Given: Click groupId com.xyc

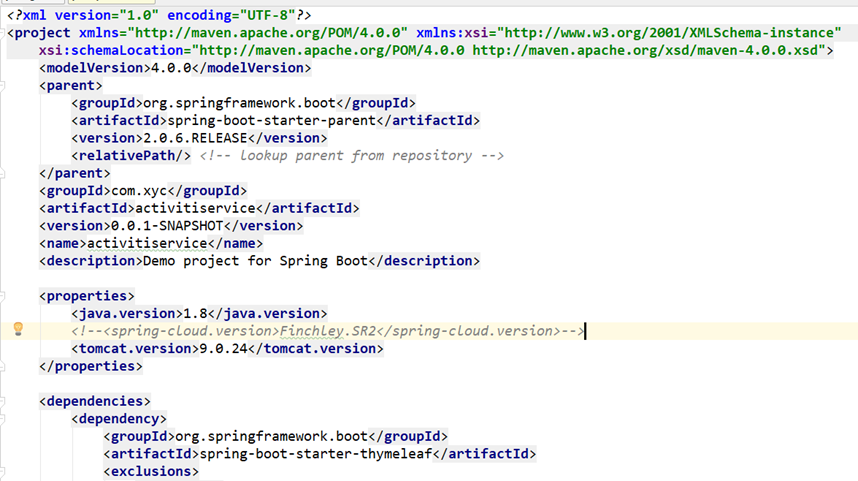Looking at the screenshot, I should (x=143, y=190).
